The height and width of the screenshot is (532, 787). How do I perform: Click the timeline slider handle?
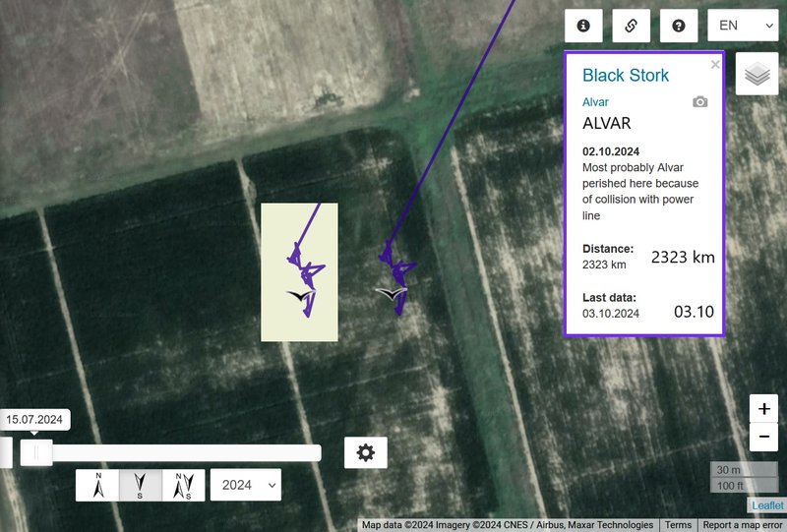pyautogui.click(x=36, y=452)
